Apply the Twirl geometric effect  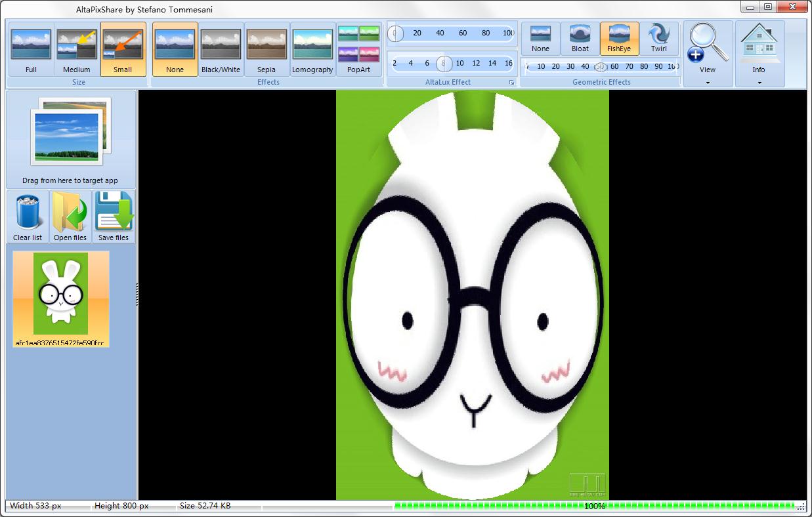pos(658,39)
